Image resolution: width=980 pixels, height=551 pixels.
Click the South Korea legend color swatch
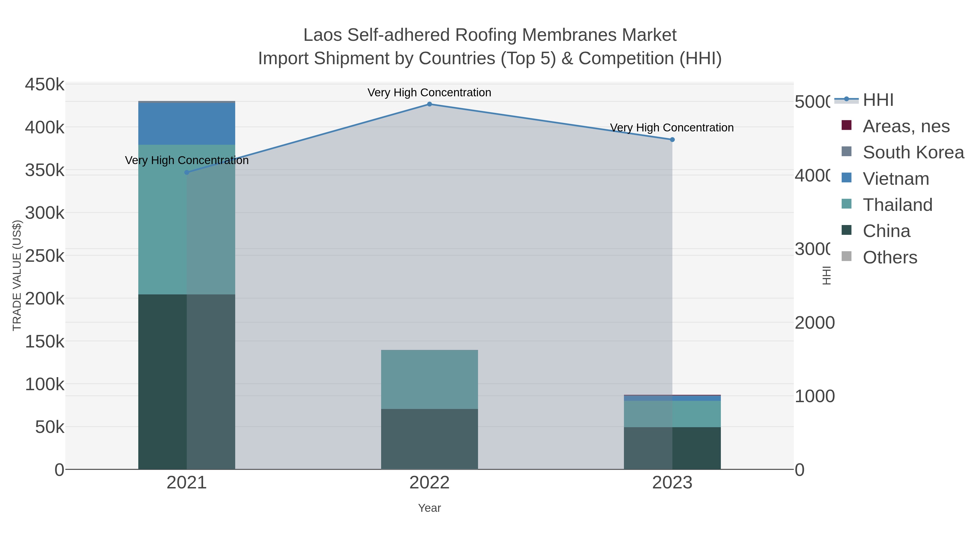coord(846,151)
